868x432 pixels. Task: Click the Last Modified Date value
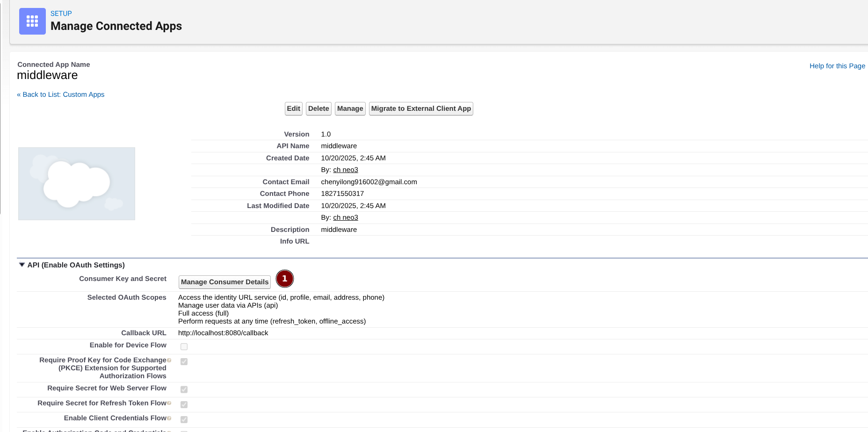click(354, 206)
